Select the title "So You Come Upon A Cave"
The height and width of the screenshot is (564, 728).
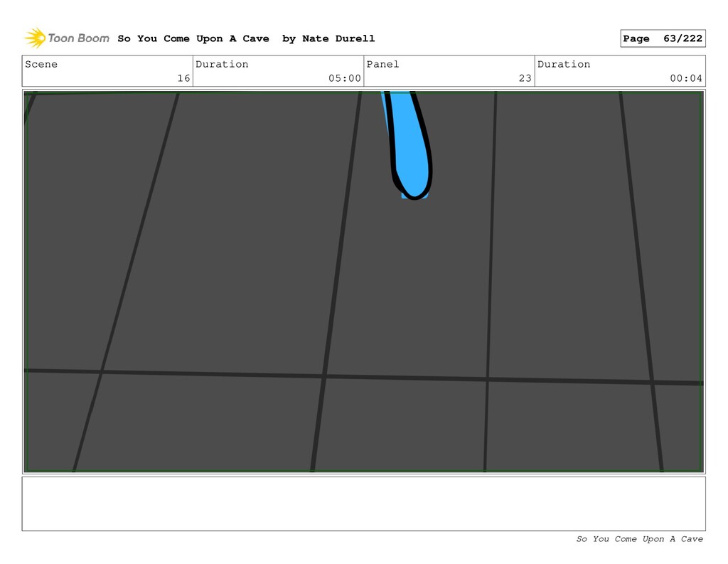tap(193, 38)
